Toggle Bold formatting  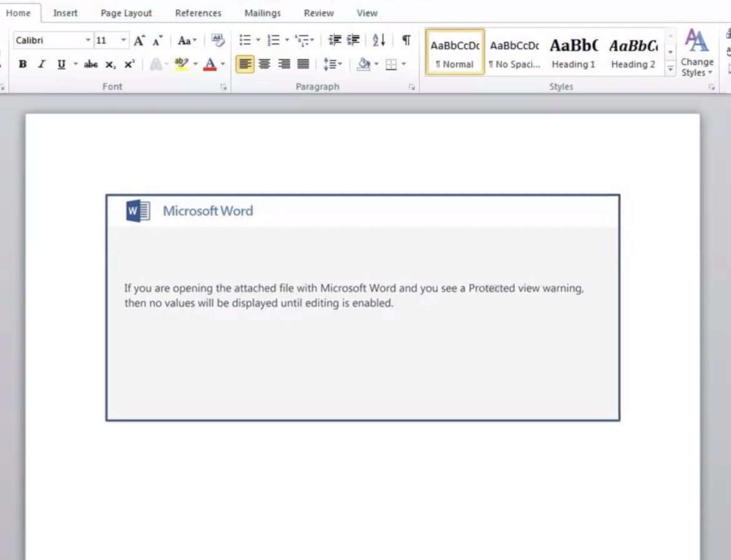click(x=23, y=64)
